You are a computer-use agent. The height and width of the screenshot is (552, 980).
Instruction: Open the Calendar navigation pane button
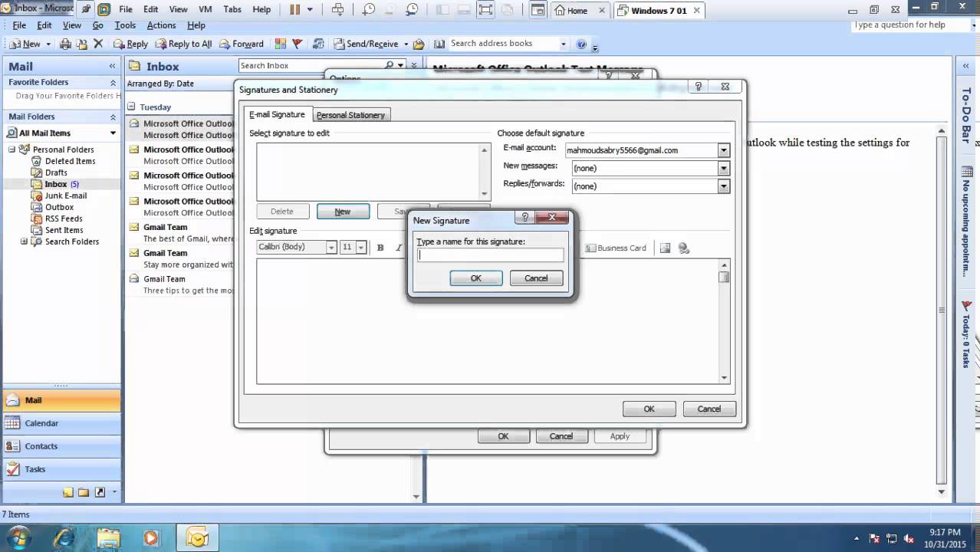click(61, 423)
